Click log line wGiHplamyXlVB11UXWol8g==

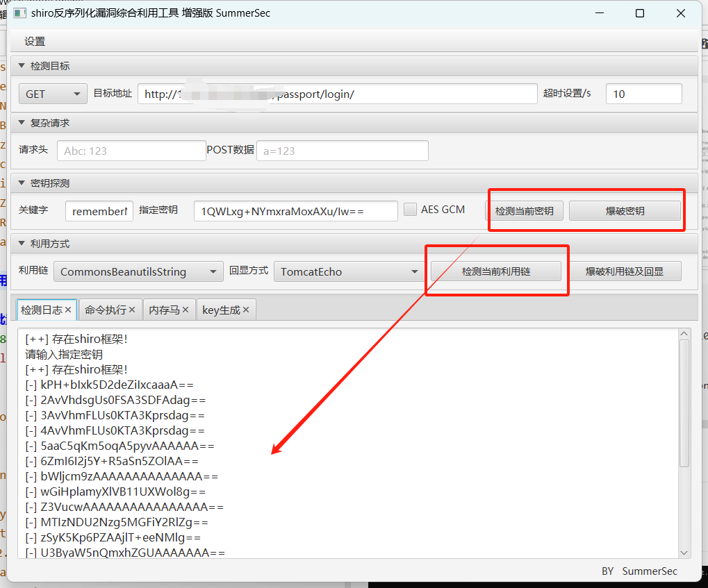115,492
